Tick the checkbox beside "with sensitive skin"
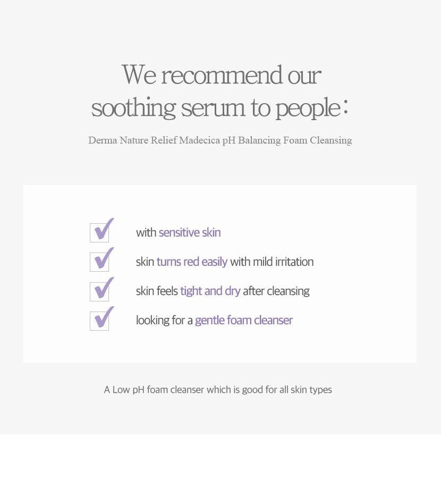Screen dimensions: 441x504 click(99, 233)
